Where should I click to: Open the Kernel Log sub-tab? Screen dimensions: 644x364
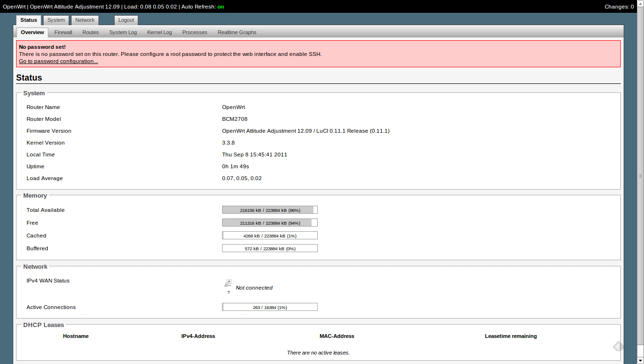coord(160,32)
